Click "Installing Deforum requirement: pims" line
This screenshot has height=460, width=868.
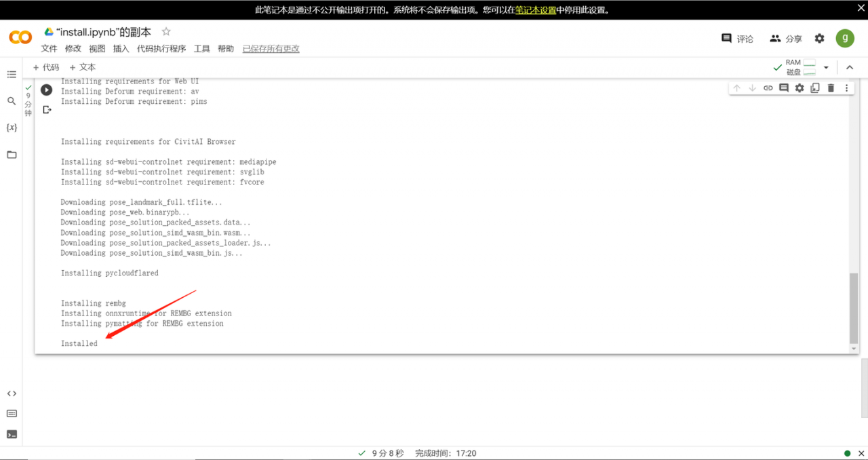click(134, 102)
